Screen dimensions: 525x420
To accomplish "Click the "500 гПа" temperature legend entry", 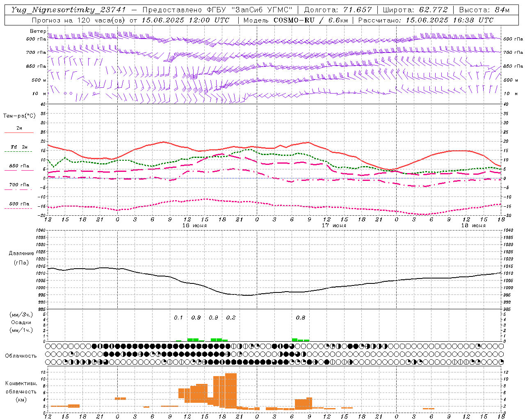I will pyautogui.click(x=19, y=205).
